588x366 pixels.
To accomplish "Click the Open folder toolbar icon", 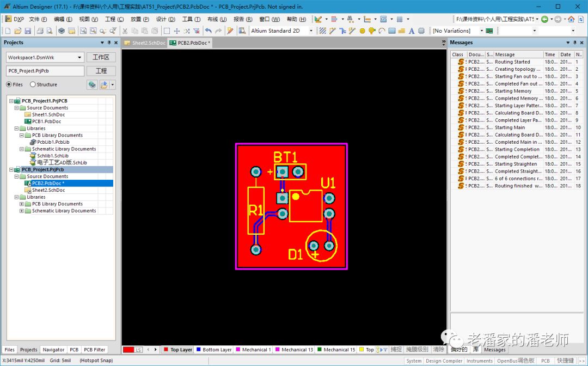I will (x=18, y=31).
